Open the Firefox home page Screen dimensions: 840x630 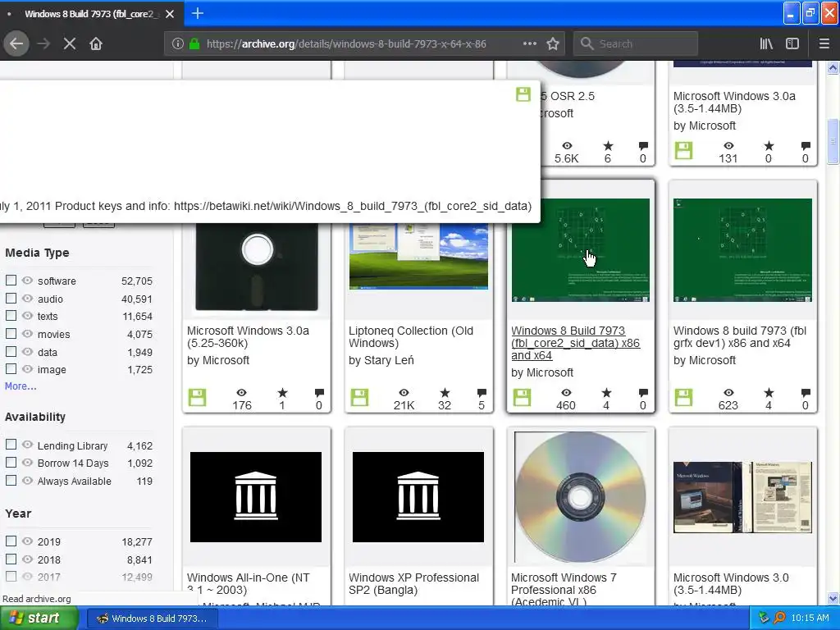pyautogui.click(x=96, y=44)
